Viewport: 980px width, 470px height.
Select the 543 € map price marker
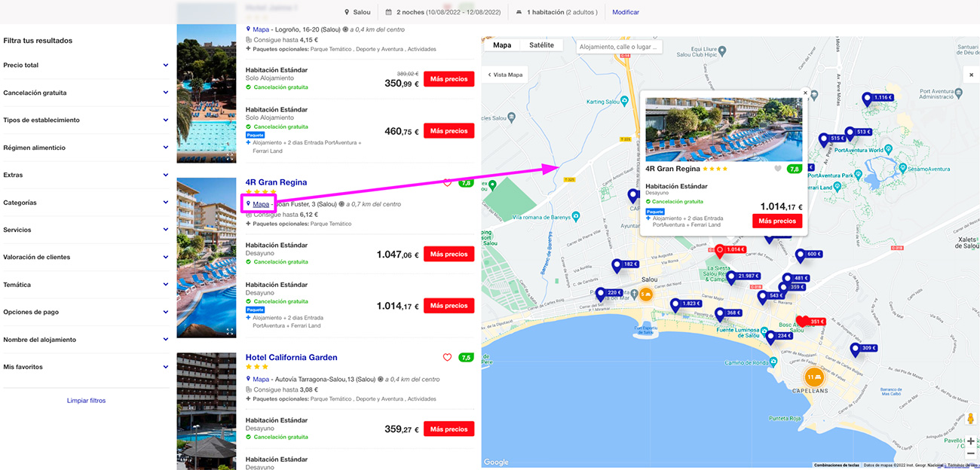(771, 296)
